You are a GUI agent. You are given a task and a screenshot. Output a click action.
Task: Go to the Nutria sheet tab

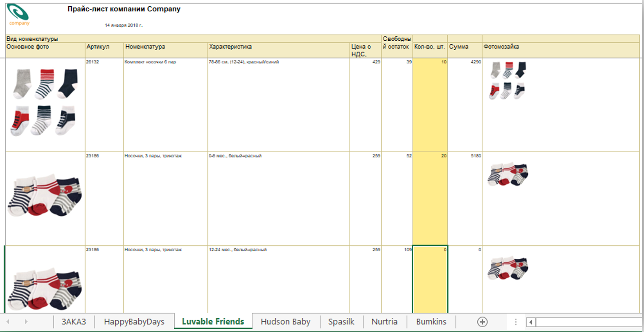(384, 322)
